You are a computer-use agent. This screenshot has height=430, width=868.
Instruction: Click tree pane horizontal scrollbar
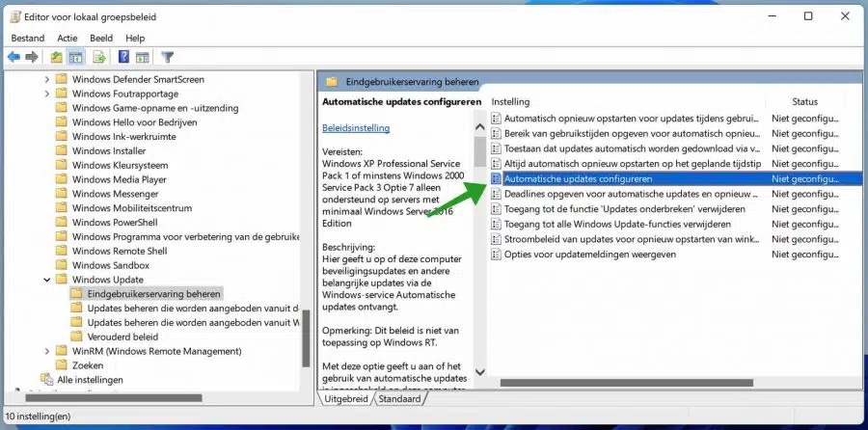coord(114,397)
